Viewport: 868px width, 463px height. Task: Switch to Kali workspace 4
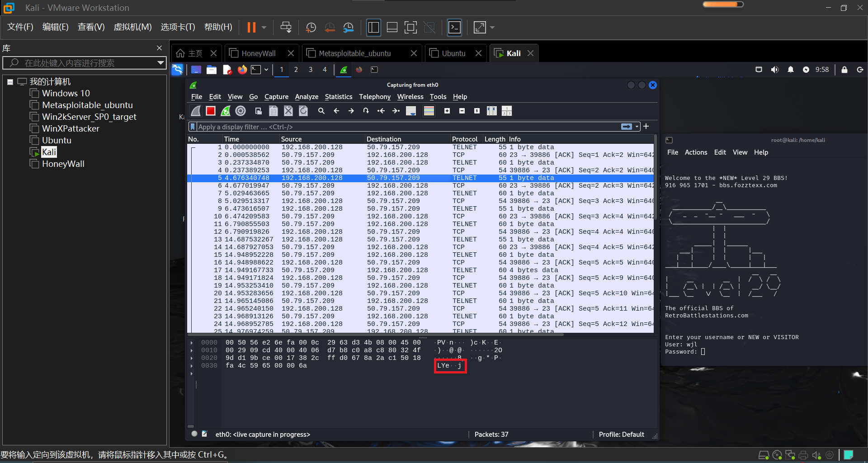pyautogui.click(x=325, y=70)
